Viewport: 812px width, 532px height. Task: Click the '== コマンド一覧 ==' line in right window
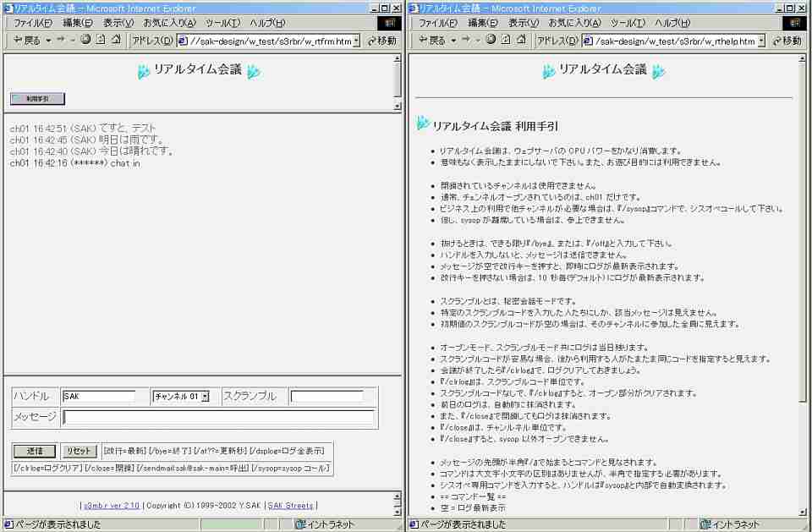473,496
